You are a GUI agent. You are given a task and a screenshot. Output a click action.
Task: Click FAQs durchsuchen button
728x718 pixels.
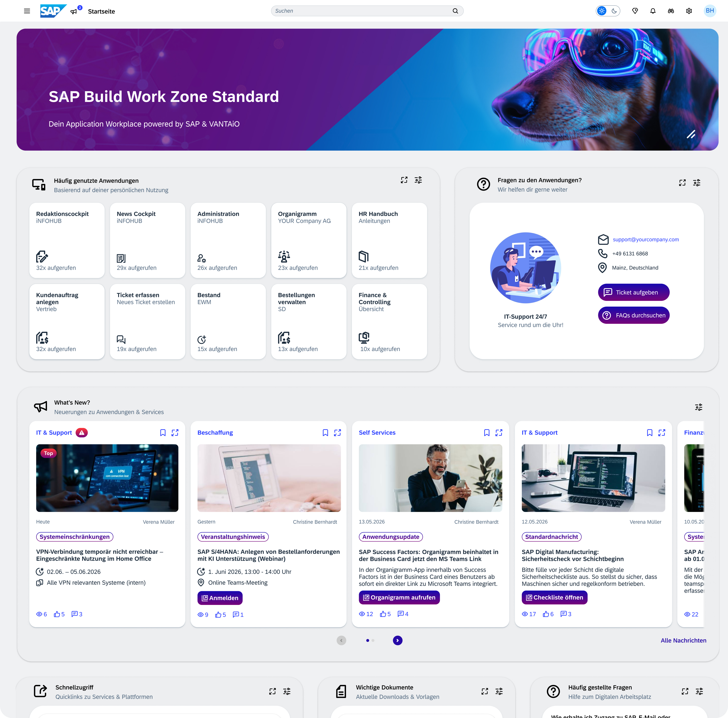point(634,315)
